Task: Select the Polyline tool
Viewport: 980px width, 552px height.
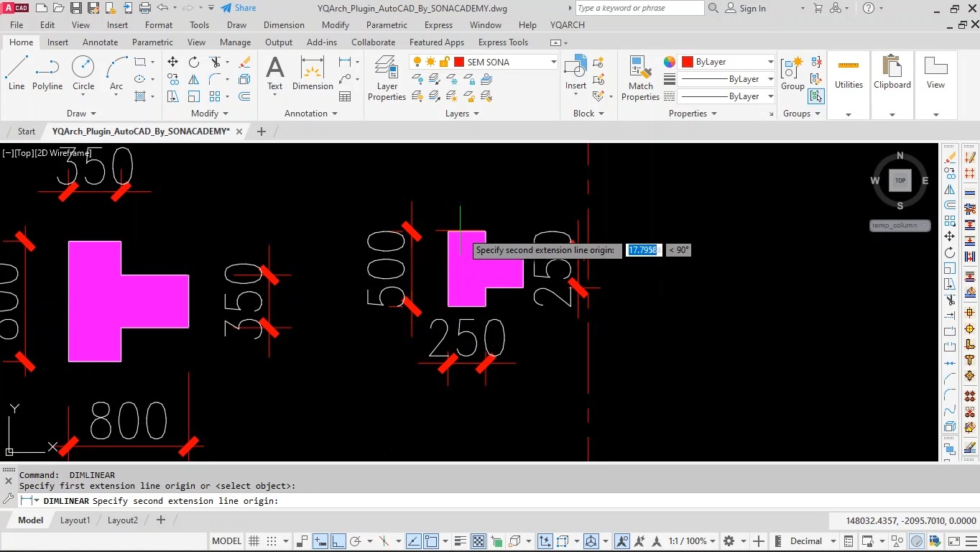Action: tap(47, 73)
